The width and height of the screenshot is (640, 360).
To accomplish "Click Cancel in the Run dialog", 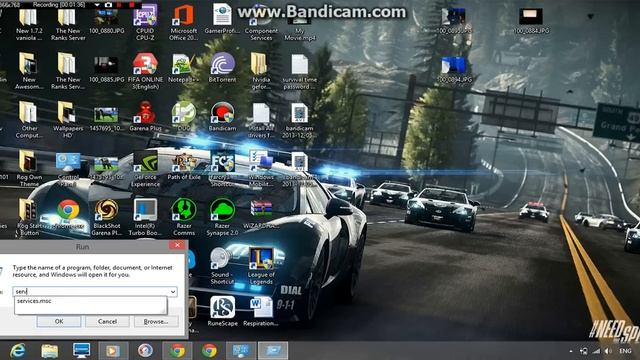I will coord(107,322).
